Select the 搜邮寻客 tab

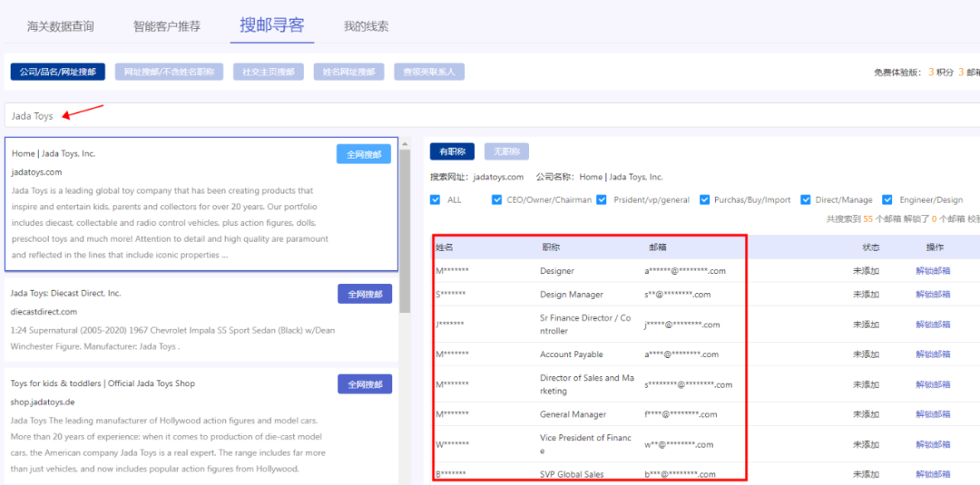coord(272,25)
